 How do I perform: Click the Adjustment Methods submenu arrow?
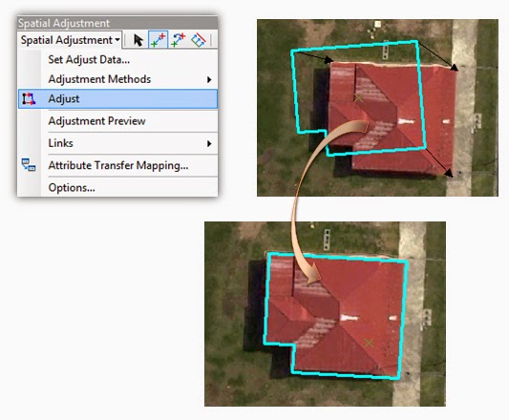pos(209,79)
